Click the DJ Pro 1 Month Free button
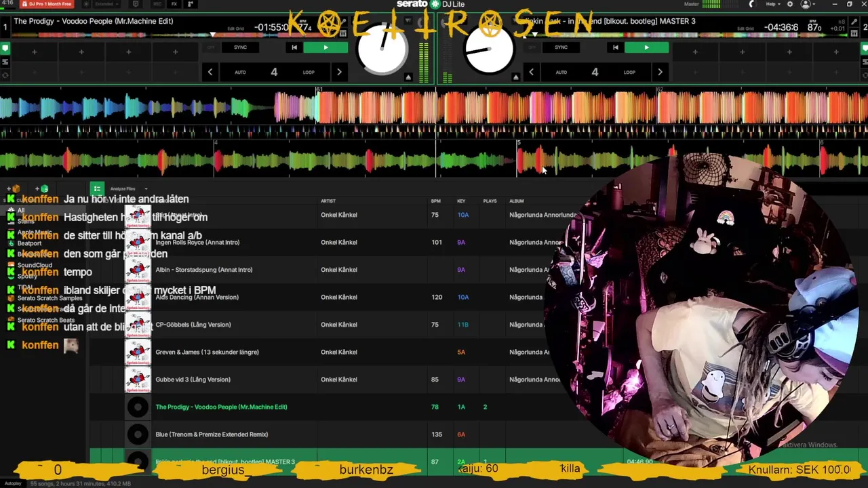Image resolution: width=868 pixels, height=488 pixels. tap(47, 4)
